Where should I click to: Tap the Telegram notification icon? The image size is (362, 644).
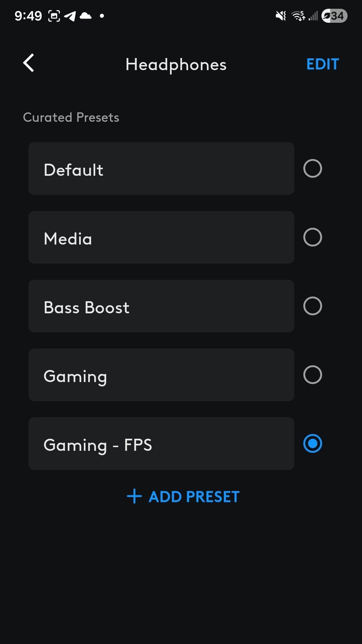(70, 16)
